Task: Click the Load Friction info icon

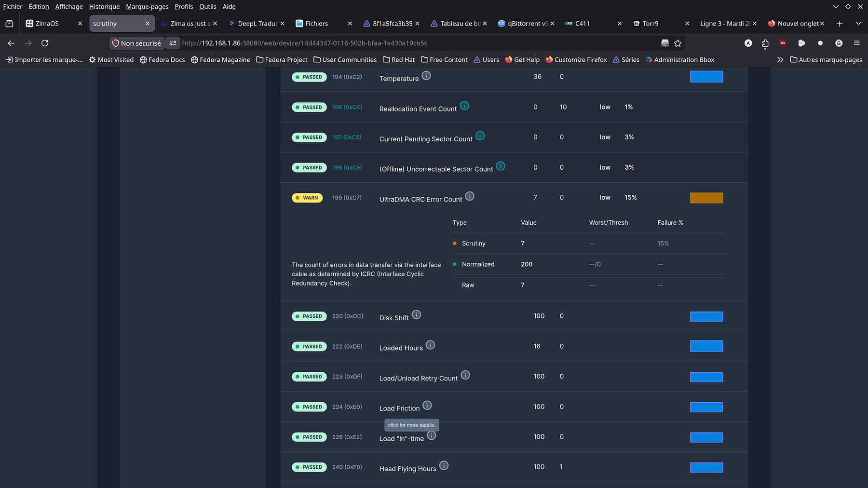Action: pyautogui.click(x=427, y=405)
